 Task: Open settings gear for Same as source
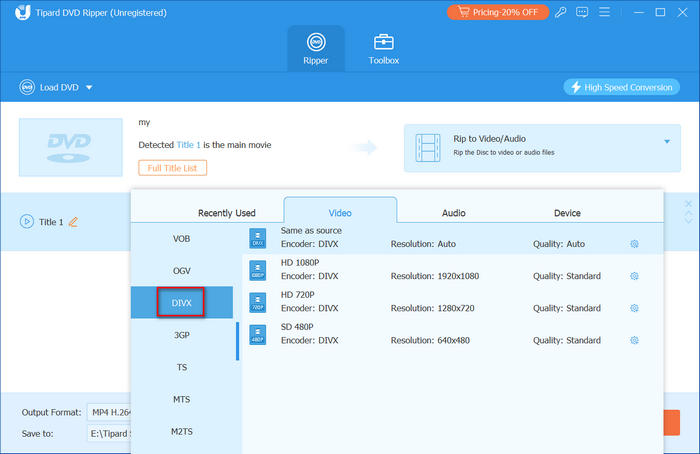(634, 244)
